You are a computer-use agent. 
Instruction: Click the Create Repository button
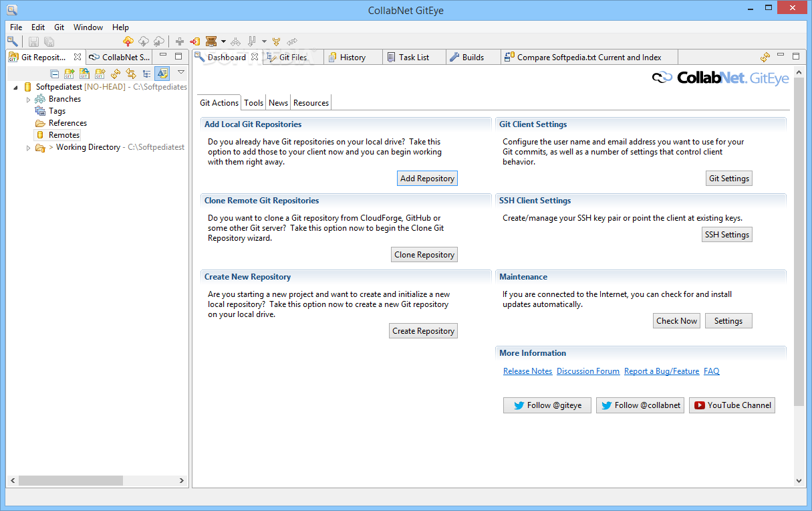click(423, 331)
